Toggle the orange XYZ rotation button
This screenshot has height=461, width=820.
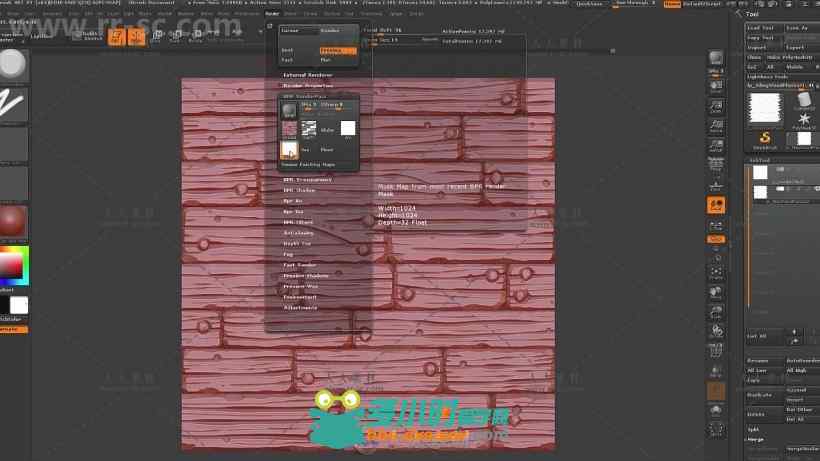click(x=716, y=239)
